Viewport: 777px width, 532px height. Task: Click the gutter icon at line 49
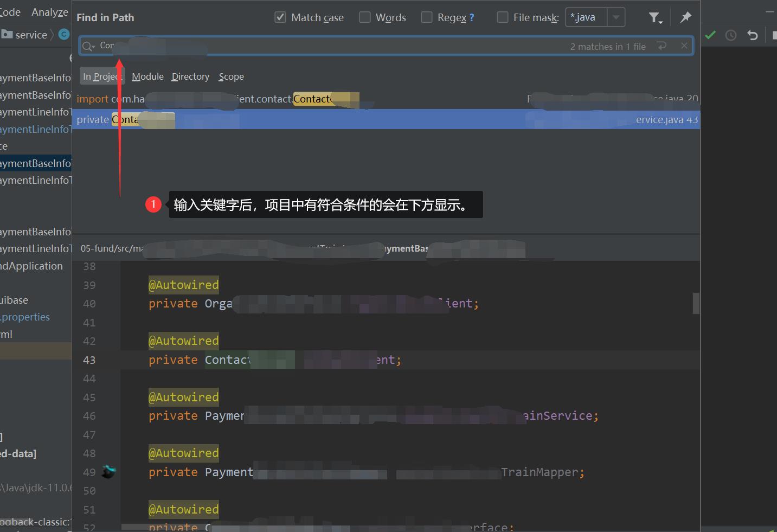[x=108, y=472]
